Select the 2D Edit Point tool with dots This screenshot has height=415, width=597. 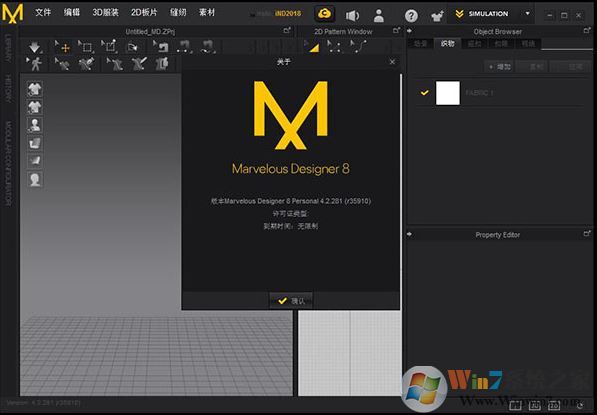[x=334, y=47]
